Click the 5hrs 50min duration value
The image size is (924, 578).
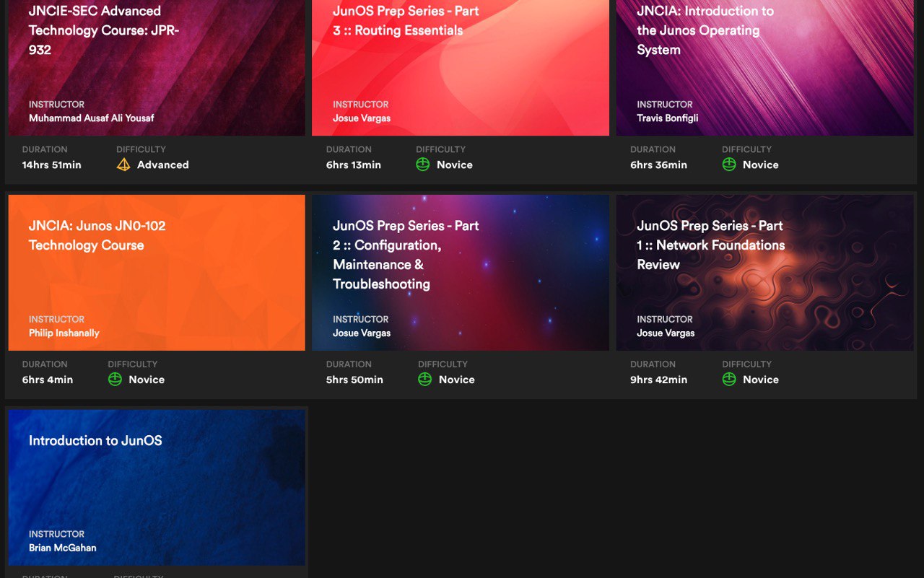[x=355, y=380]
